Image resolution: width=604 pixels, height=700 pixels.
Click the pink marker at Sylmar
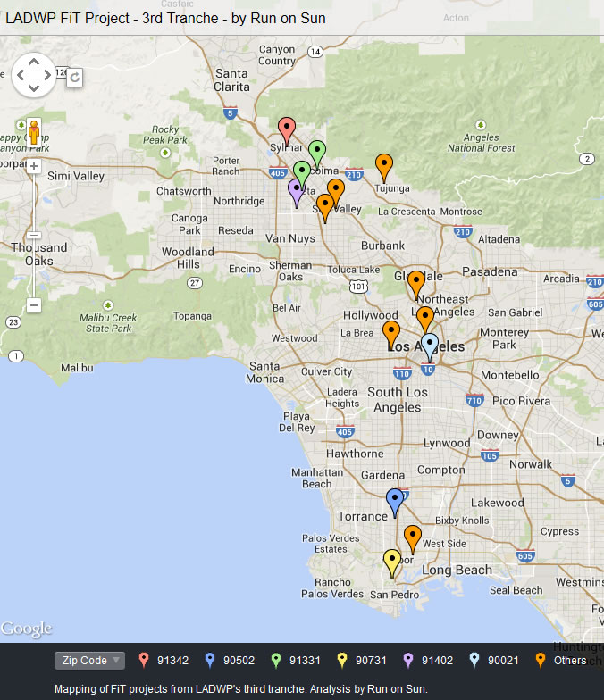click(x=286, y=129)
